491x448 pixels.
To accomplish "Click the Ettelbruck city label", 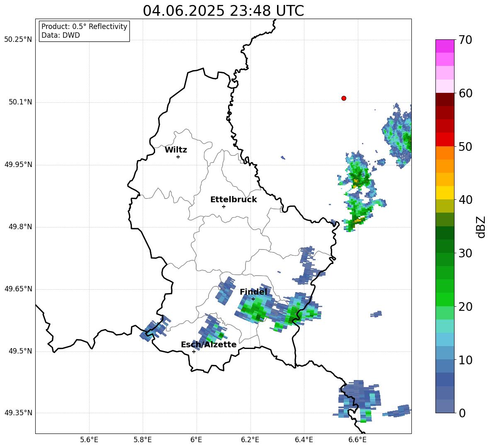I will pos(233,200).
